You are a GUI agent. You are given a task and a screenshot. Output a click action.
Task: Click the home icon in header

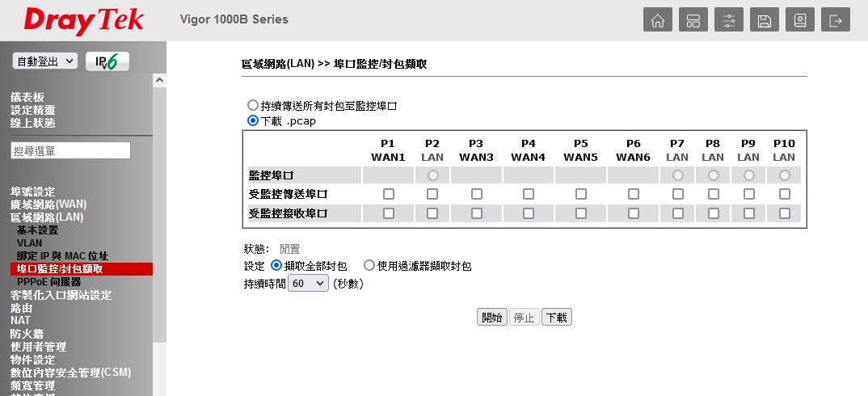[x=658, y=20]
